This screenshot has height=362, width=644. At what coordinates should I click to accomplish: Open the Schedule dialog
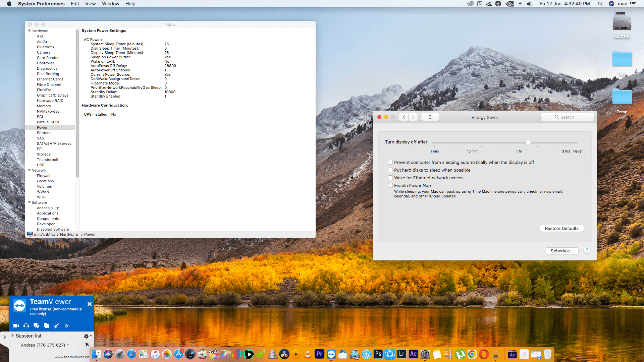click(561, 251)
